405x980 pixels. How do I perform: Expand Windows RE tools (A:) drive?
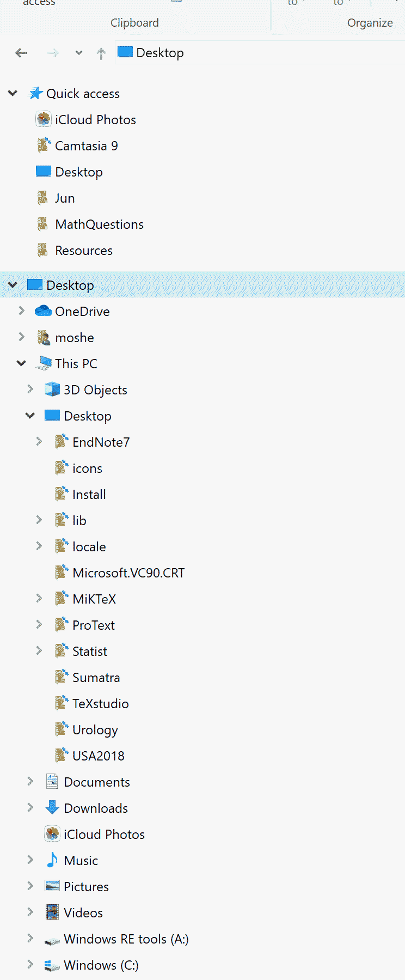tap(30, 938)
